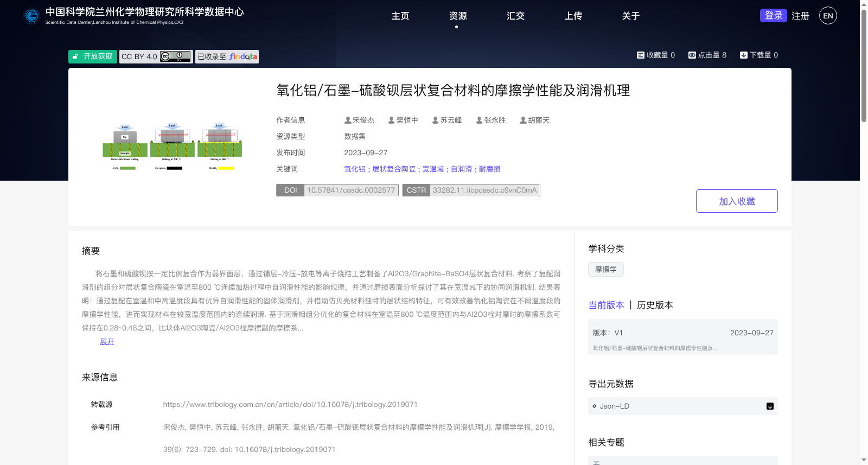Screen dimensions: 868x465
Task: Switch to the 历史版本 tab
Action: pos(655,305)
